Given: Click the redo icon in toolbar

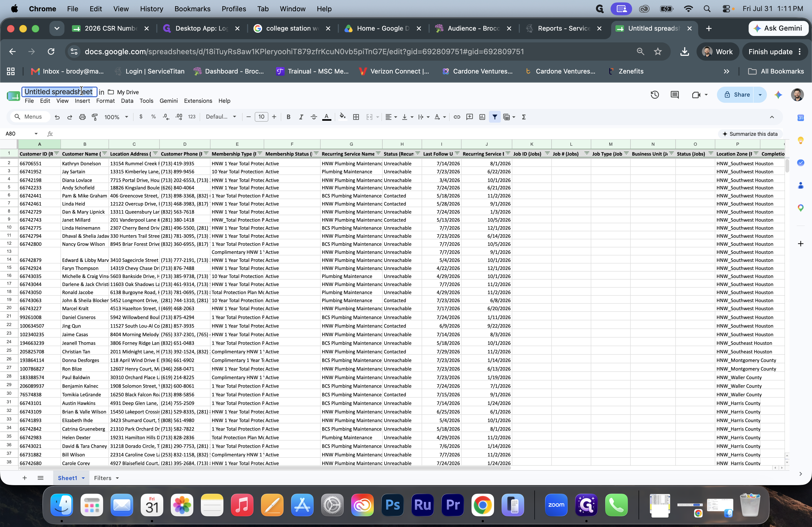Looking at the screenshot, I should 70,117.
